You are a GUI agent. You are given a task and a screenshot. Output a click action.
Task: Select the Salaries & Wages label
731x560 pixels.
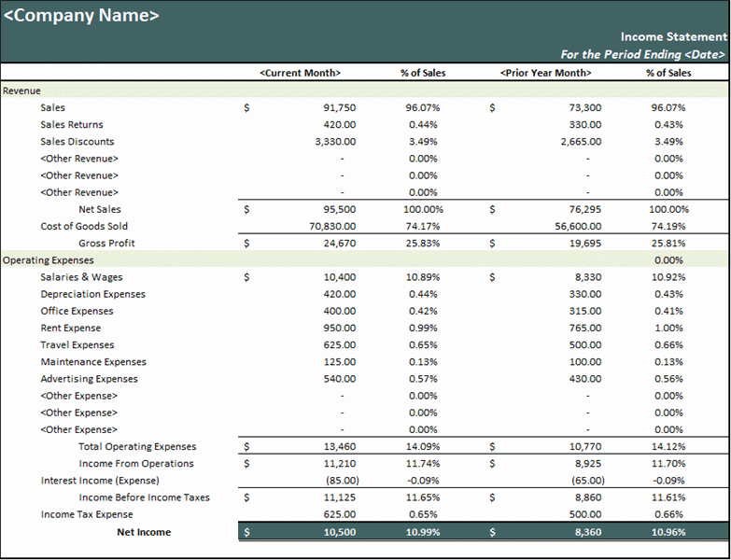pyautogui.click(x=81, y=277)
